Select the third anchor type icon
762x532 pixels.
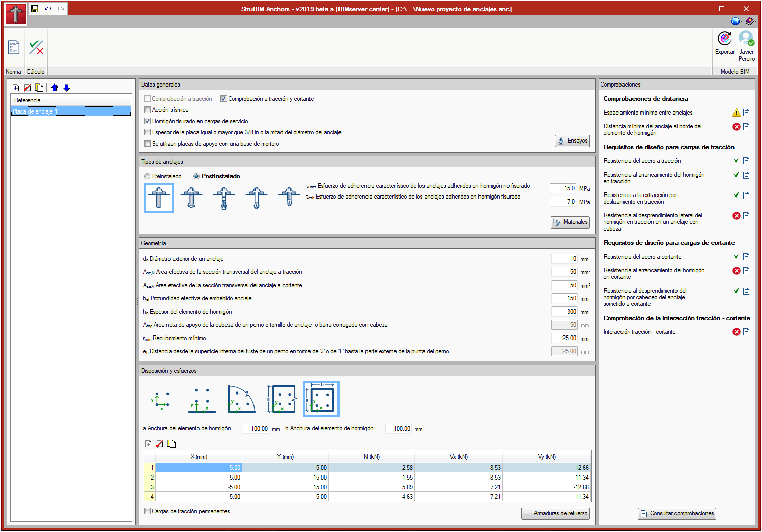click(x=224, y=198)
